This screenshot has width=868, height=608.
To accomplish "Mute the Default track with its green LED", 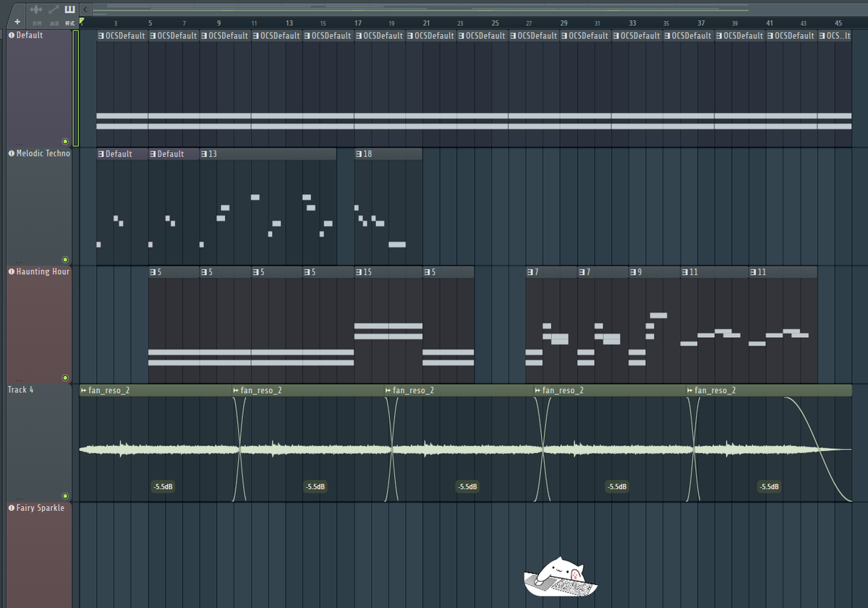I will point(65,141).
